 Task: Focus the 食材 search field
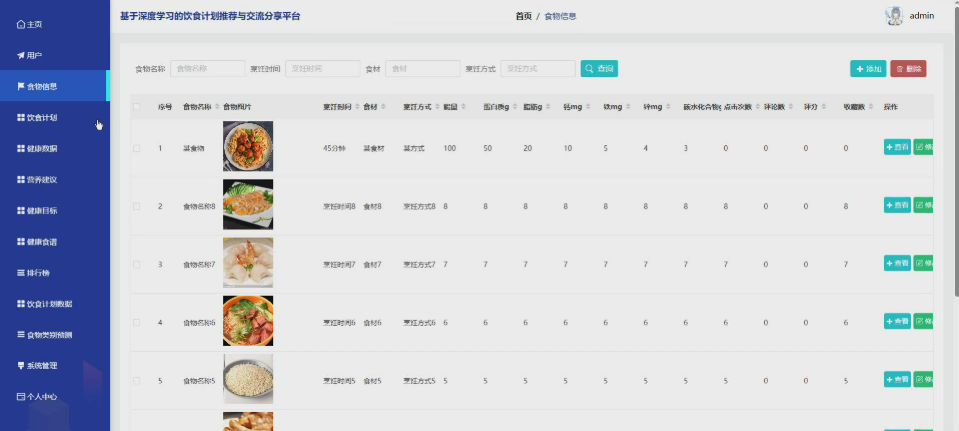pos(423,68)
